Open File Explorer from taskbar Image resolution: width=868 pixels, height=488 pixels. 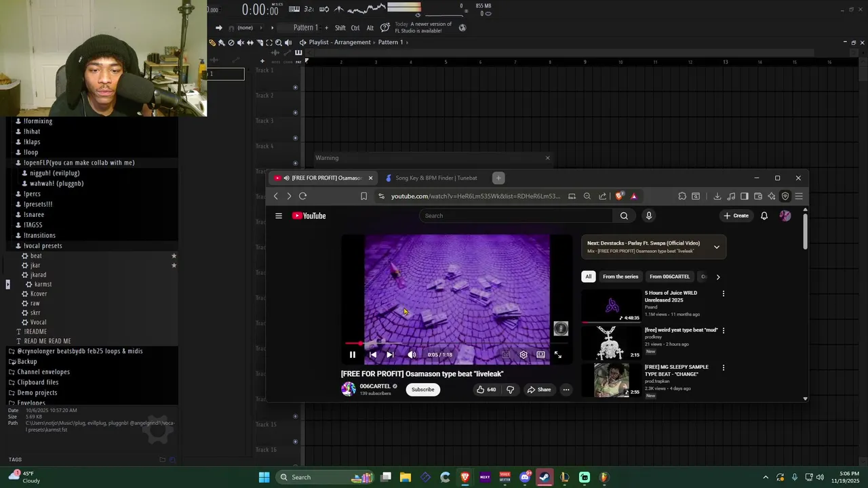[405, 477]
